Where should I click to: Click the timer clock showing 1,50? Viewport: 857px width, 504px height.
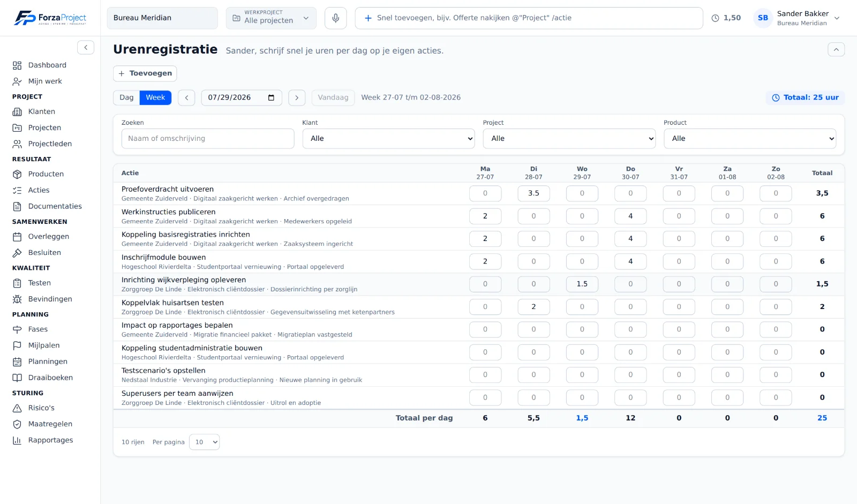tap(726, 18)
